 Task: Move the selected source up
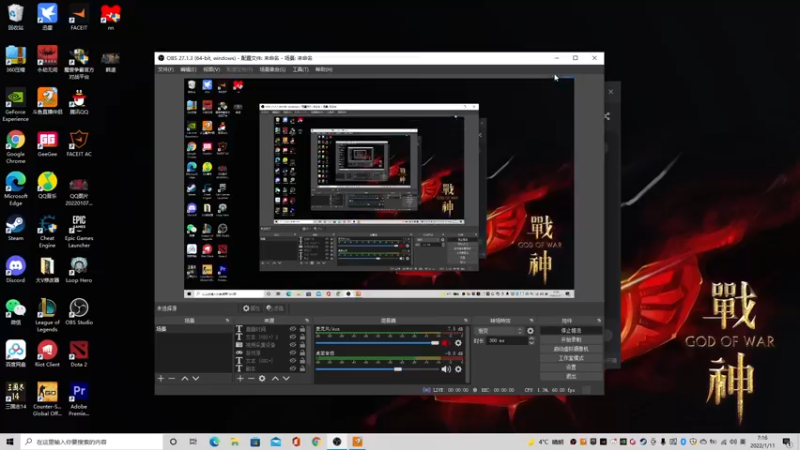[275, 379]
